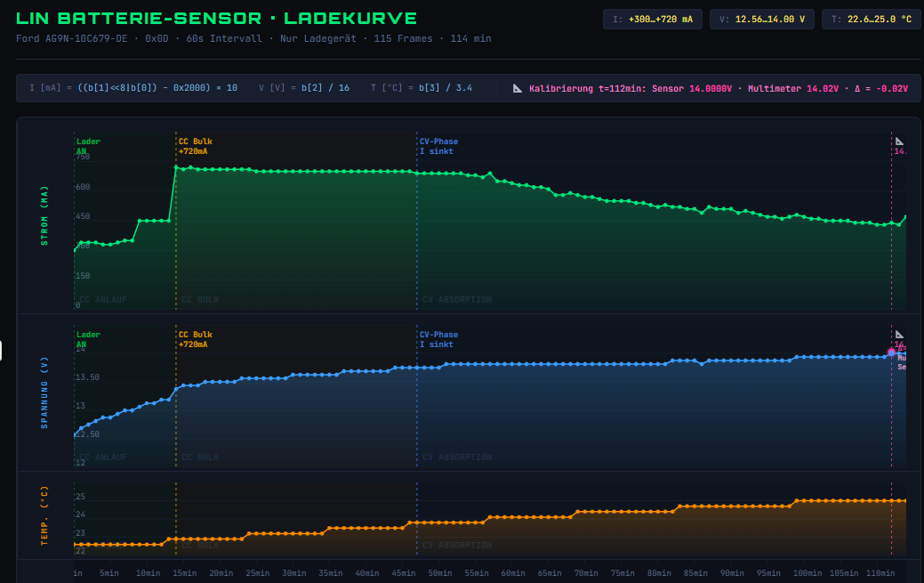
Task: Click the current formula text in the info bar
Action: click(133, 88)
